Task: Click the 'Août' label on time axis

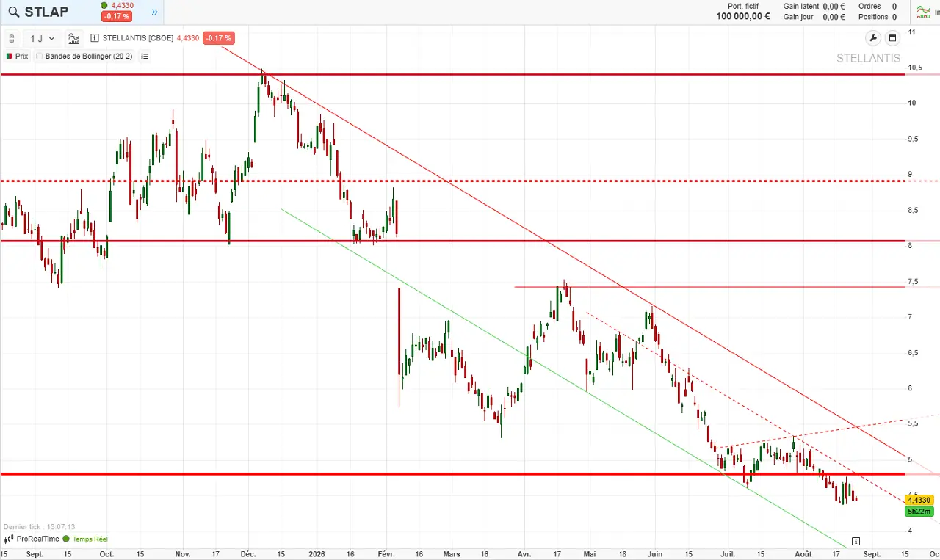Action: 803,554
